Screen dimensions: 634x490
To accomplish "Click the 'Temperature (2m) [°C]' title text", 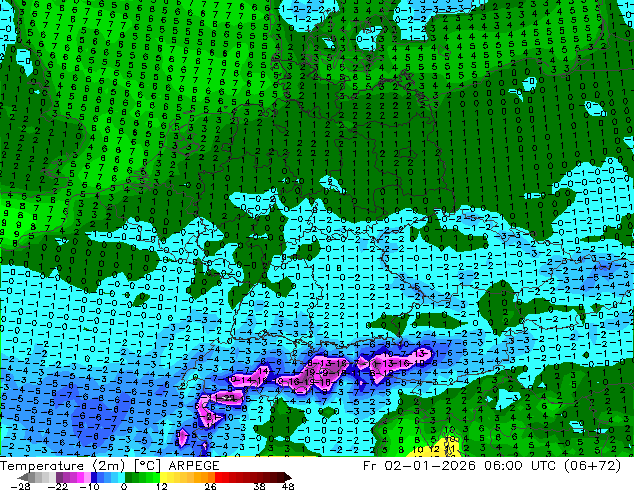I will (80, 466).
